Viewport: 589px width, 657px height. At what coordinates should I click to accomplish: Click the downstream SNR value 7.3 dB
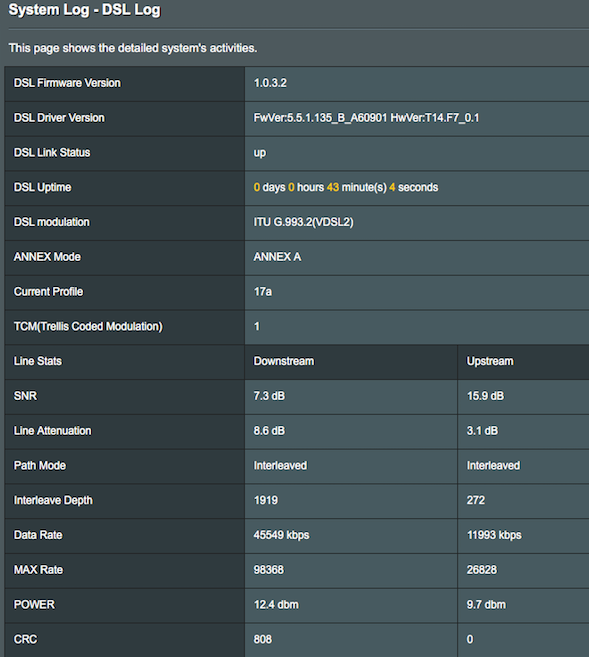pos(269,396)
